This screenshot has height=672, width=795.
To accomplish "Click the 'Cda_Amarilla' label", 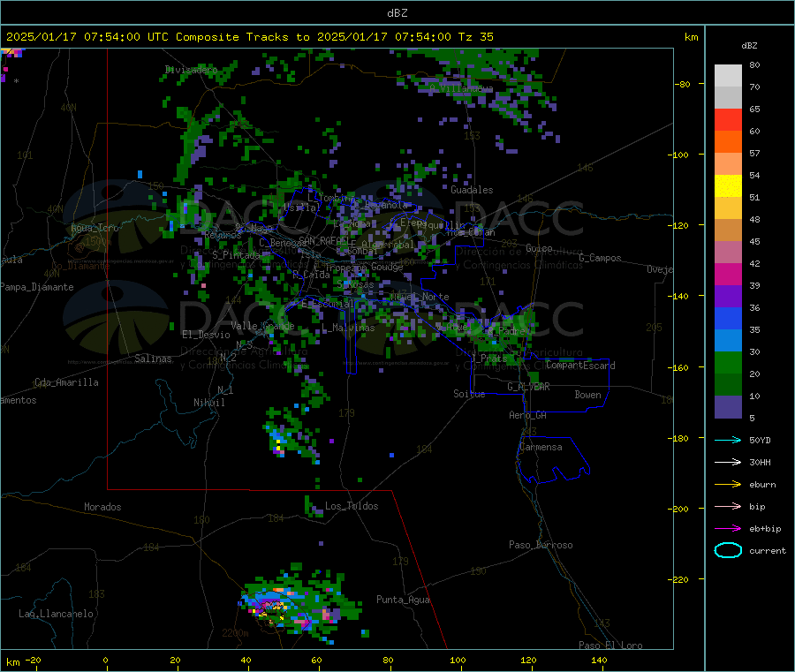I will coord(66,382).
